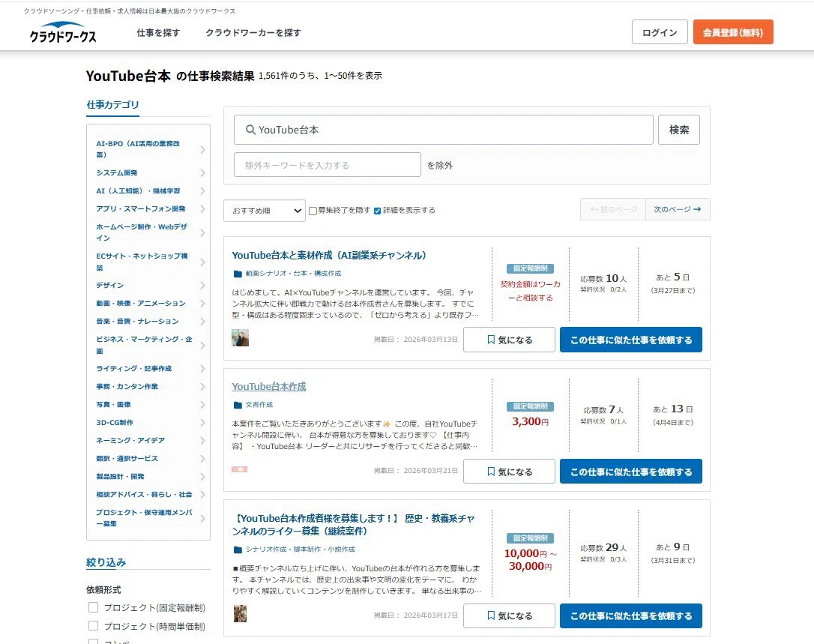Focus the YouTube台本 search field
The height and width of the screenshot is (644, 814).
click(x=443, y=130)
